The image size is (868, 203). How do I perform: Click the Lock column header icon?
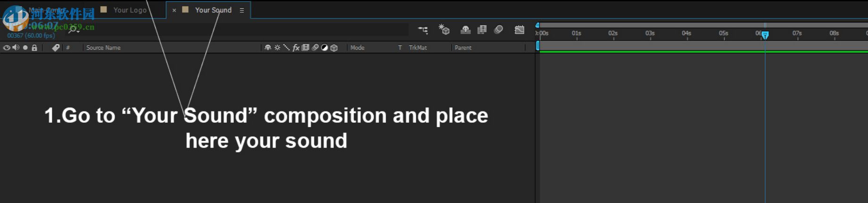pyautogui.click(x=34, y=48)
